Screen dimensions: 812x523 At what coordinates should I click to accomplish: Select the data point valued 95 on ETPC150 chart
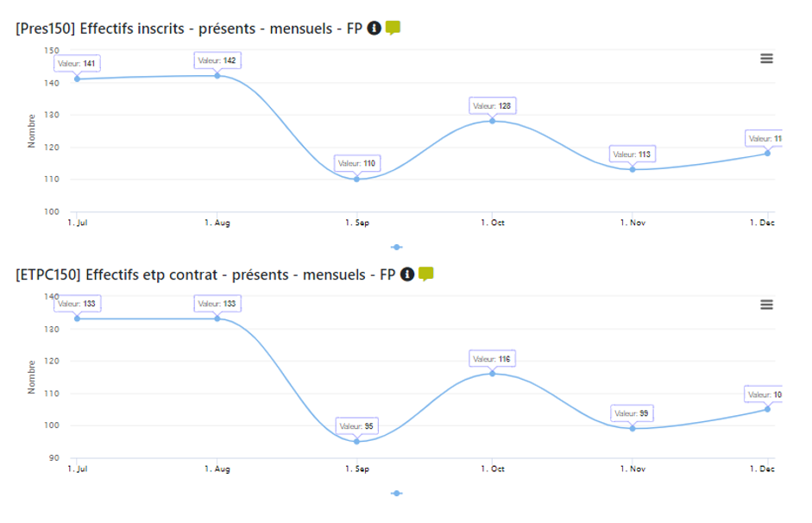tap(356, 440)
